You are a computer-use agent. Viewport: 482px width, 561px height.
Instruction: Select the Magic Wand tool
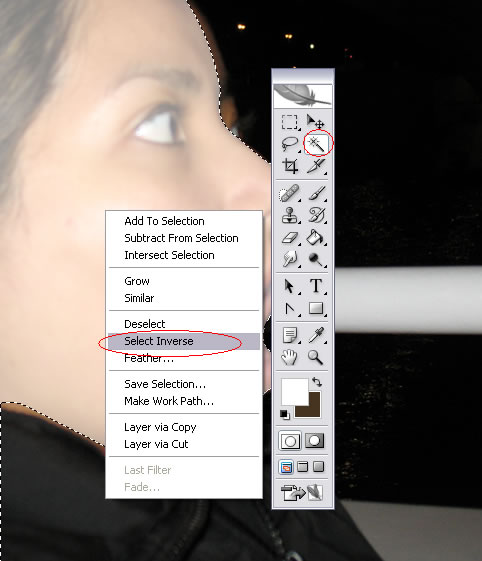click(316, 144)
